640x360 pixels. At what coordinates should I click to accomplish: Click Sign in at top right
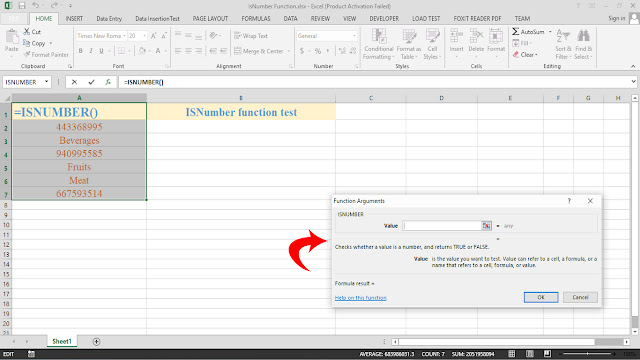coord(617,18)
